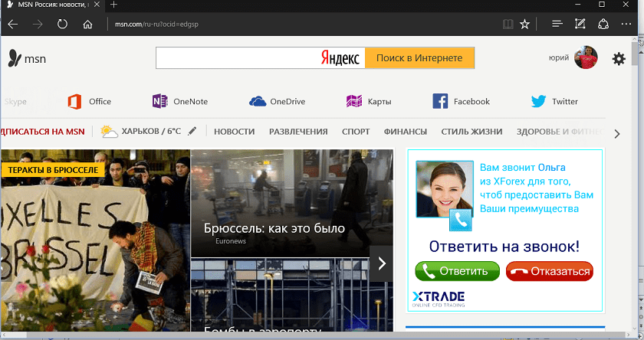This screenshot has height=340, width=644.
Task: Open the юрий profile avatar
Action: click(x=586, y=57)
